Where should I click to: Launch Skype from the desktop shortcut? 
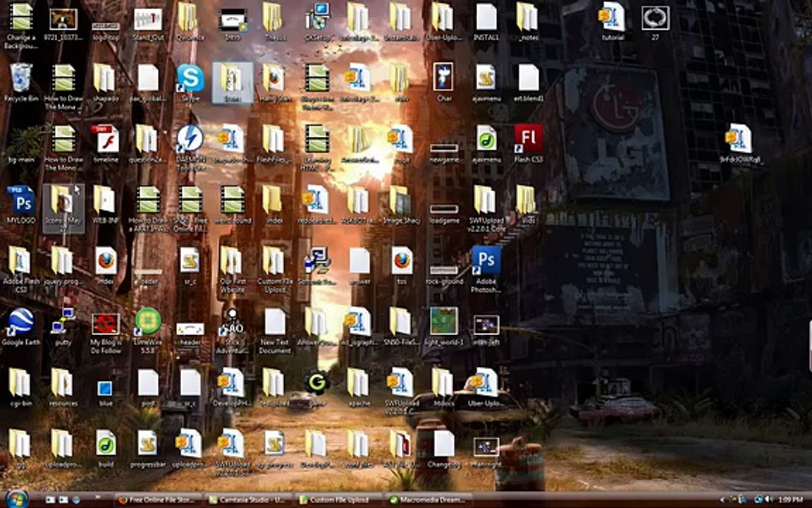[x=190, y=83]
